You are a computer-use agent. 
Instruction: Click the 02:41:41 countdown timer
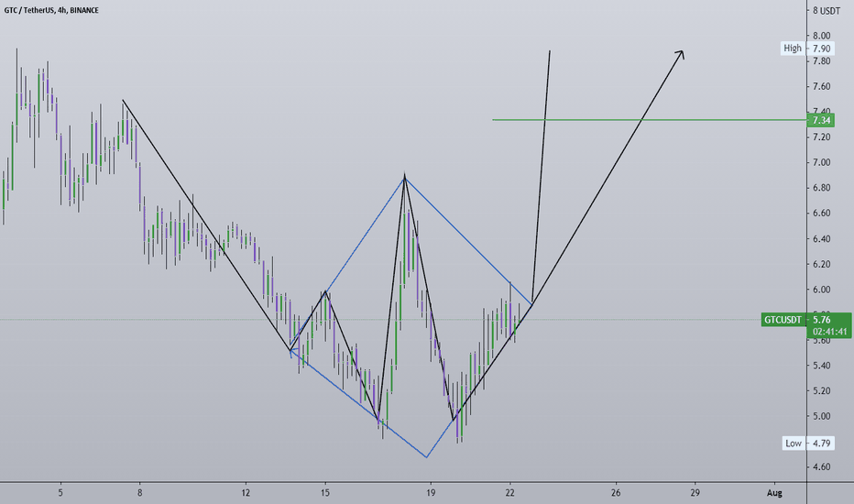coord(829,332)
